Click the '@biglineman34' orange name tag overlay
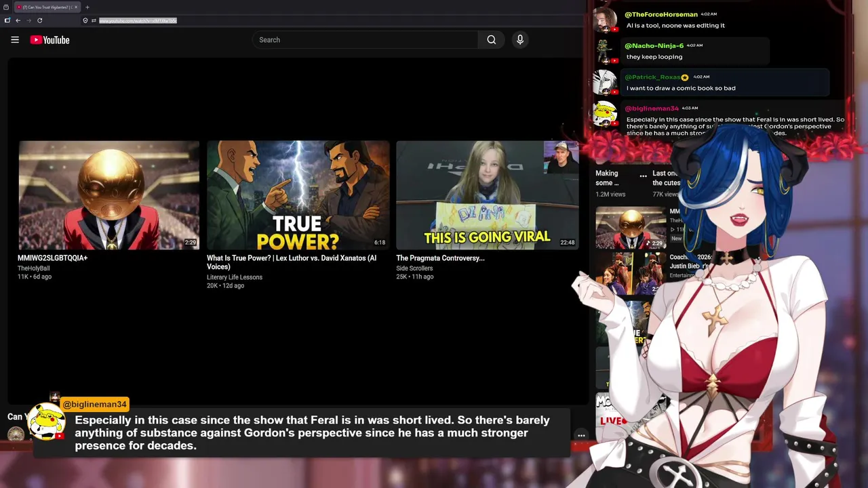 (94, 405)
